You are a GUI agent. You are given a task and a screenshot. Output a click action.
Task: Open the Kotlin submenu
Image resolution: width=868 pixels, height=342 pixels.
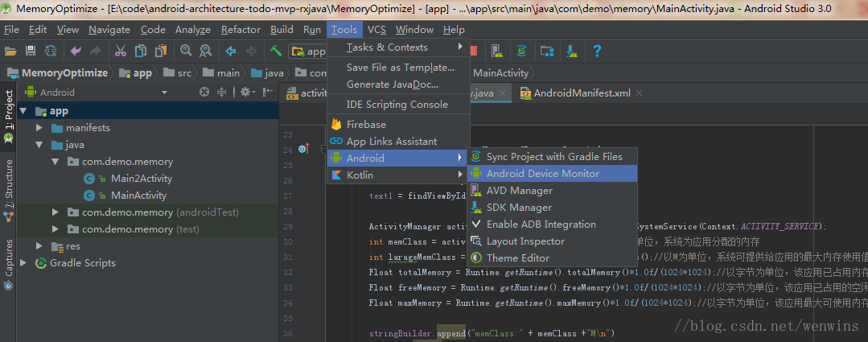[398, 175]
